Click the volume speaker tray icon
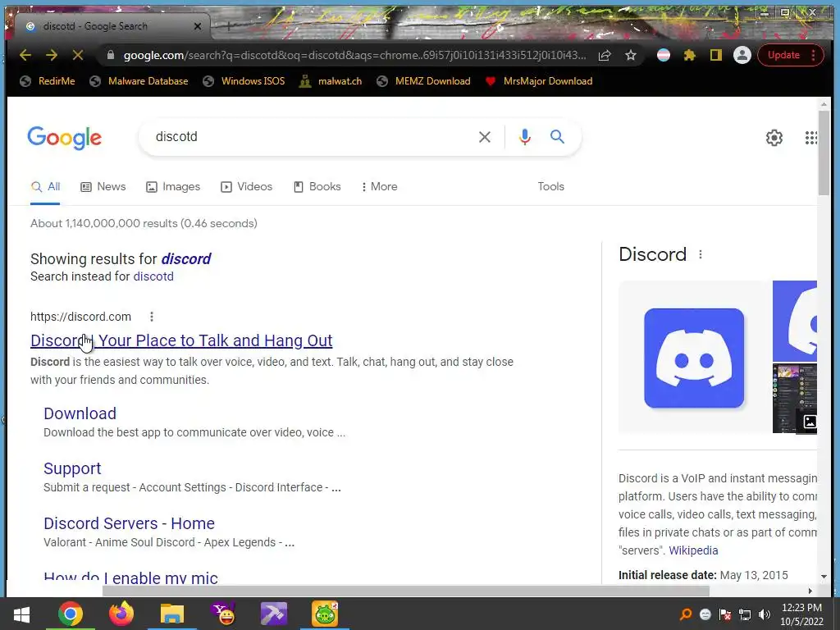 pyautogui.click(x=764, y=614)
